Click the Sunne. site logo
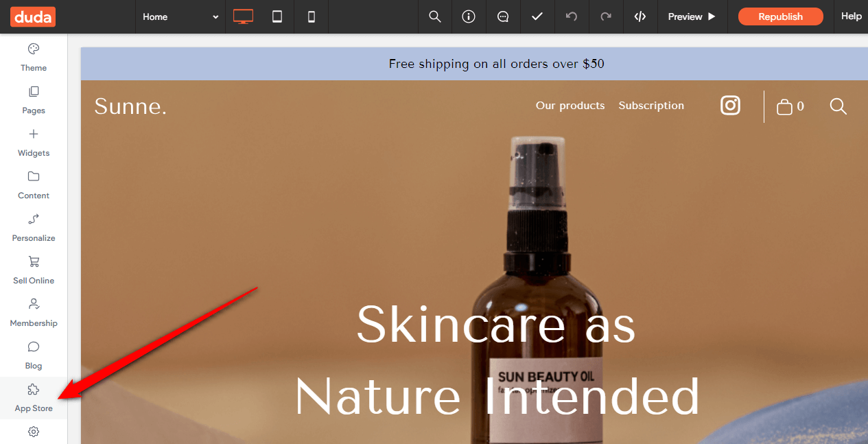Viewport: 868px width, 444px height. click(130, 106)
